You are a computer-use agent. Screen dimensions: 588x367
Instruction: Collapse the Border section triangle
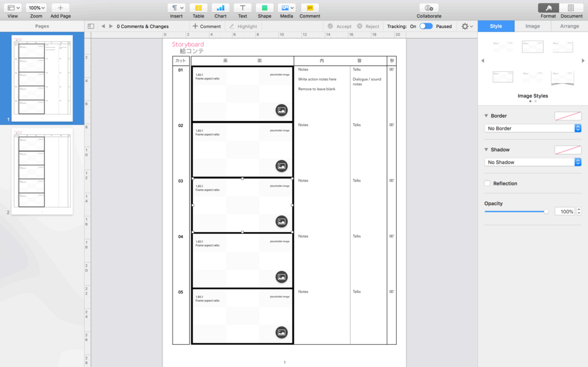tap(486, 116)
